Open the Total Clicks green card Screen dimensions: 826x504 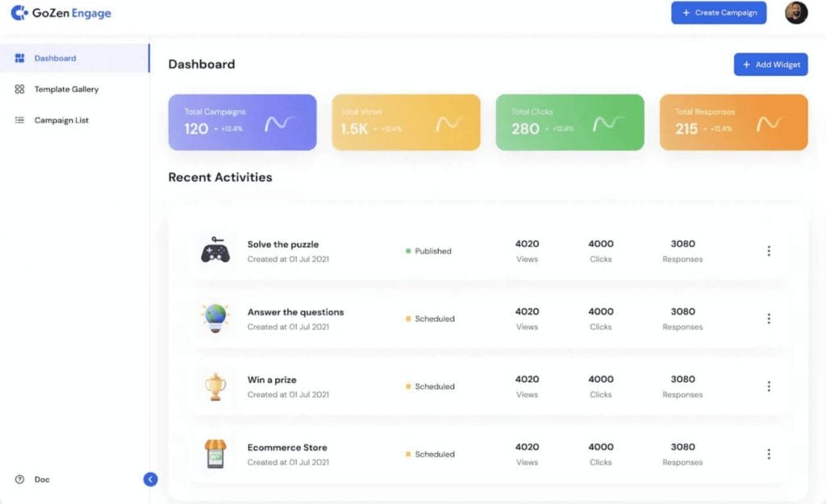[x=569, y=122]
